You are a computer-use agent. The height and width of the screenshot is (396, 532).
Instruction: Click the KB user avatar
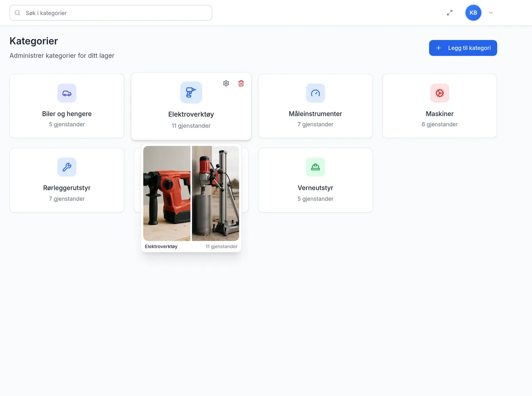[473, 13]
